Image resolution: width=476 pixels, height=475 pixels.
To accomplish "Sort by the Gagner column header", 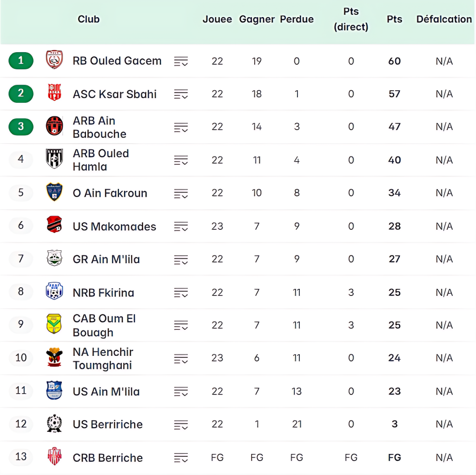I will (x=257, y=20).
